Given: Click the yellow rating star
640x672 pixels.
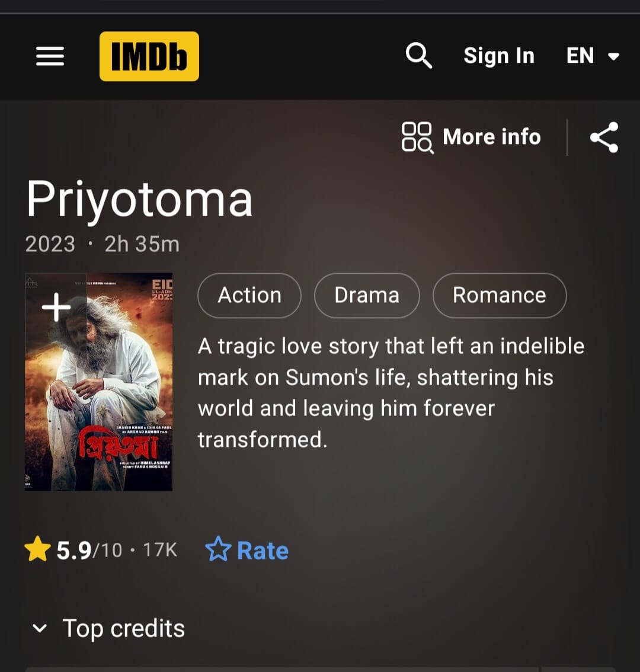Looking at the screenshot, I should 38,549.
